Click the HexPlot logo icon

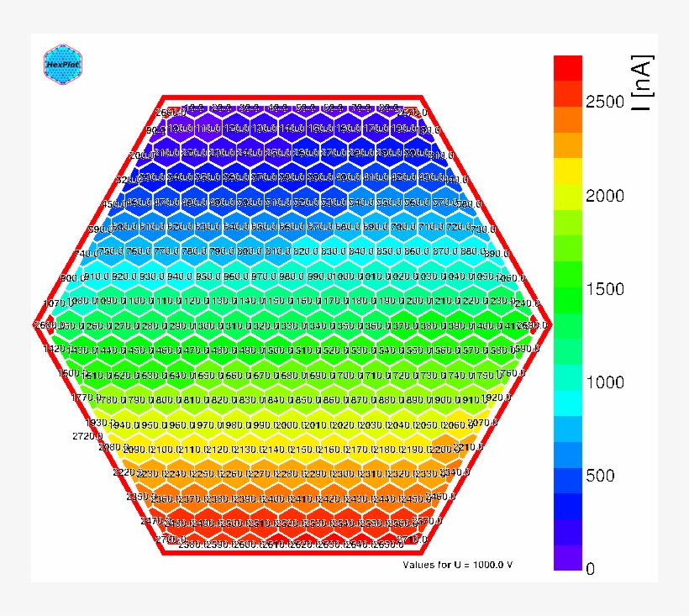click(x=63, y=64)
